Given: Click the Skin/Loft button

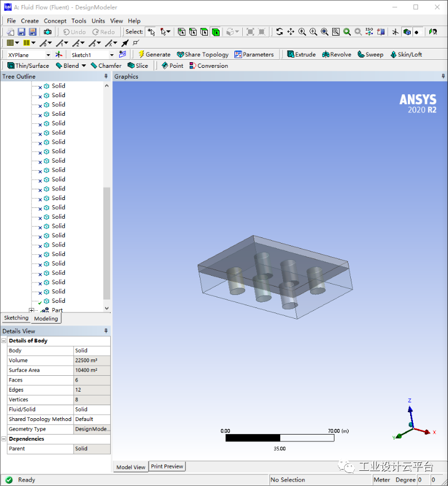Looking at the screenshot, I should [x=406, y=55].
